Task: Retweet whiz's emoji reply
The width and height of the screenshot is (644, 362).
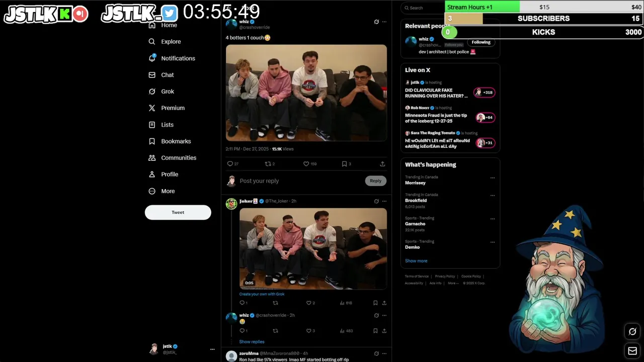Action: (275, 331)
